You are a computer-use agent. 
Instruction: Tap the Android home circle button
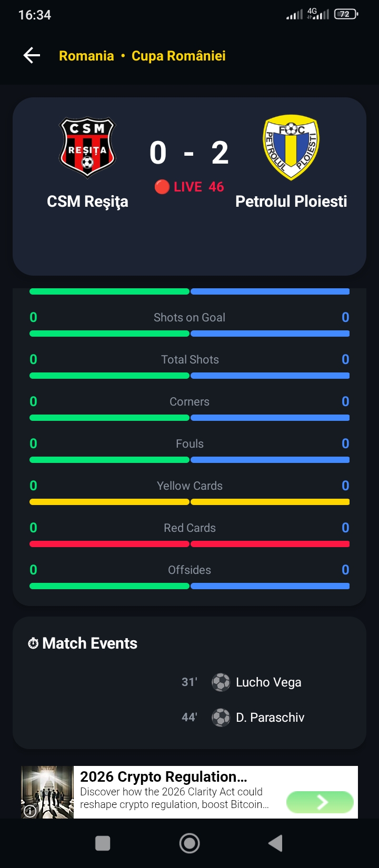pyautogui.click(x=189, y=843)
